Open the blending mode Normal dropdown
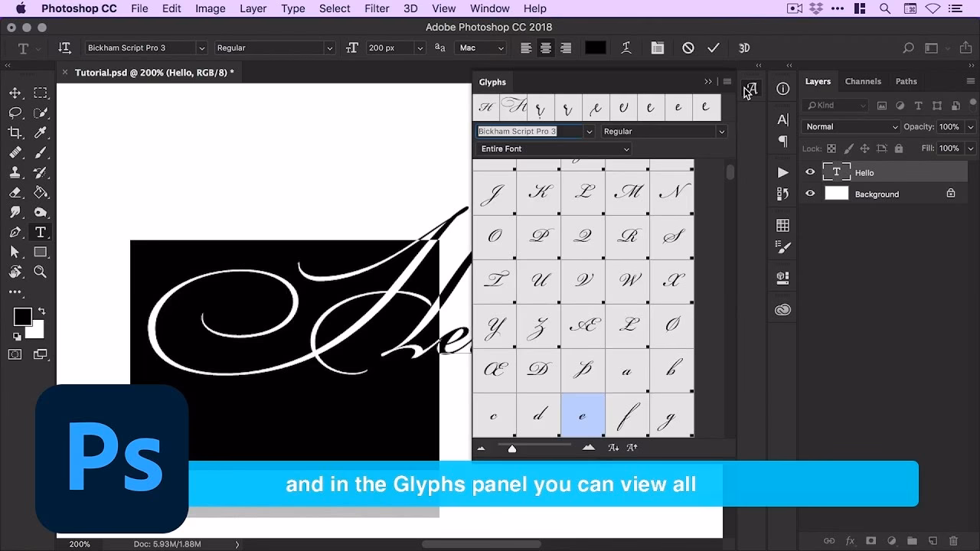 point(850,126)
